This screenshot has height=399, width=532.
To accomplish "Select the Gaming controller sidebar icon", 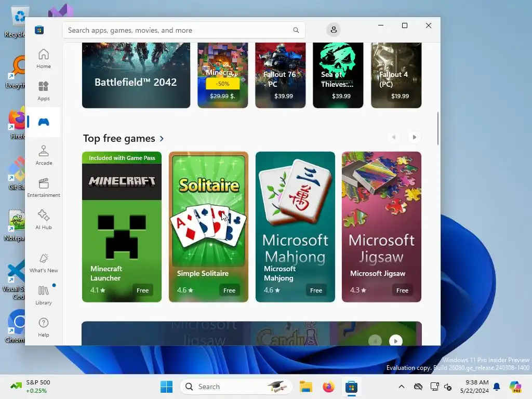I will coord(44,122).
